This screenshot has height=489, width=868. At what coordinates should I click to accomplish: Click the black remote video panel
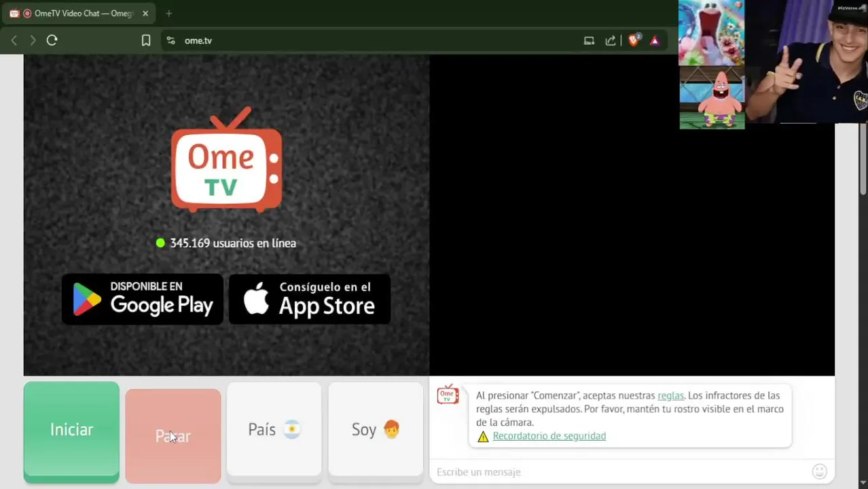pyautogui.click(x=632, y=215)
